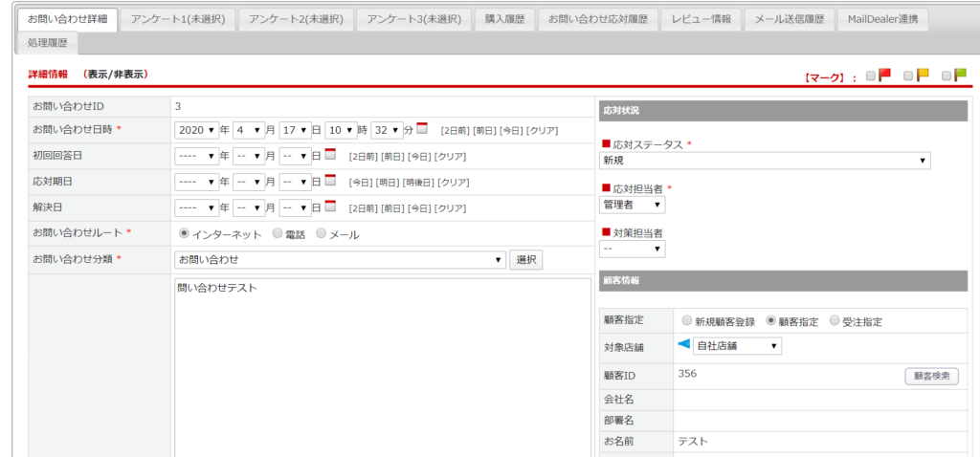Check the red flag checkbox
980x457 pixels.
871,76
